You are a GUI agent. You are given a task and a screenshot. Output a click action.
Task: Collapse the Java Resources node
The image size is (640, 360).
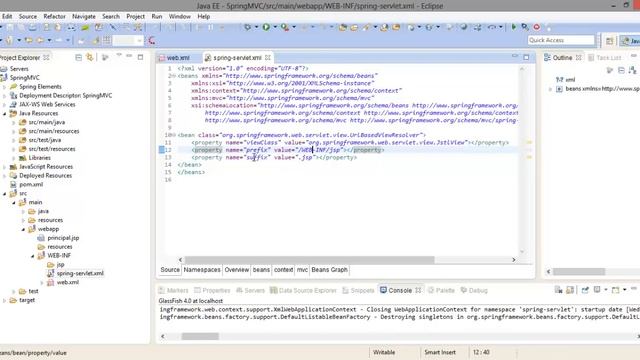coord(4,113)
